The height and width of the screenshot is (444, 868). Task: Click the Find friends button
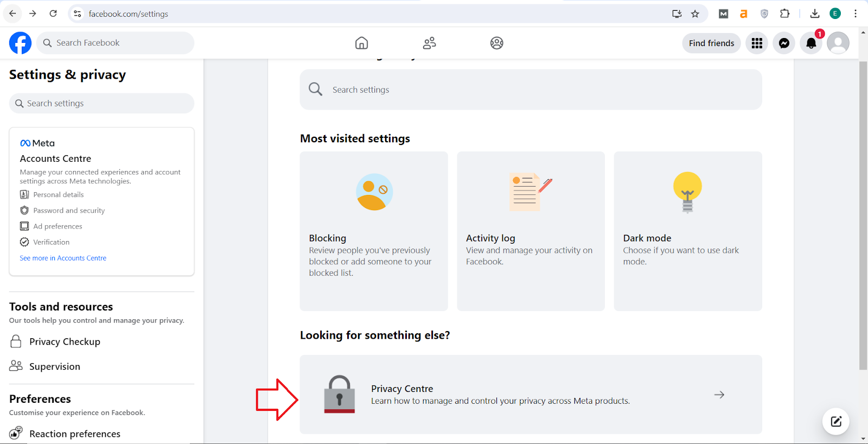point(711,43)
